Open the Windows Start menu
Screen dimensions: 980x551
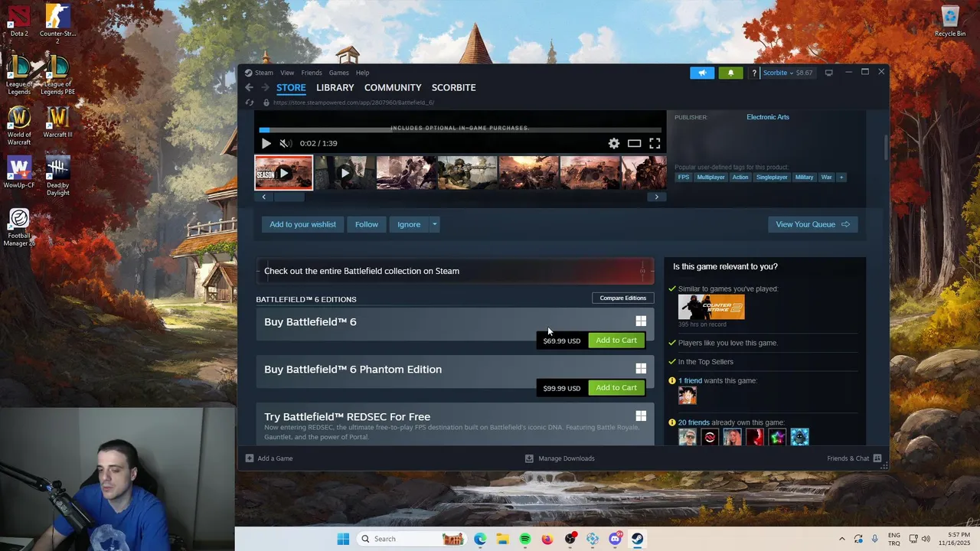(x=343, y=539)
